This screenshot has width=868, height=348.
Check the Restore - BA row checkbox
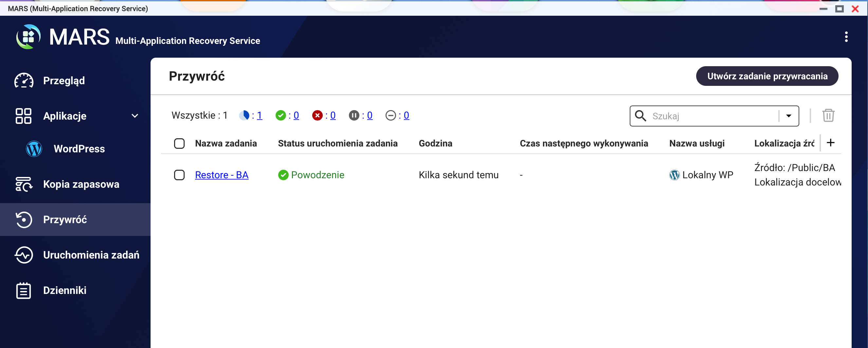tap(179, 175)
